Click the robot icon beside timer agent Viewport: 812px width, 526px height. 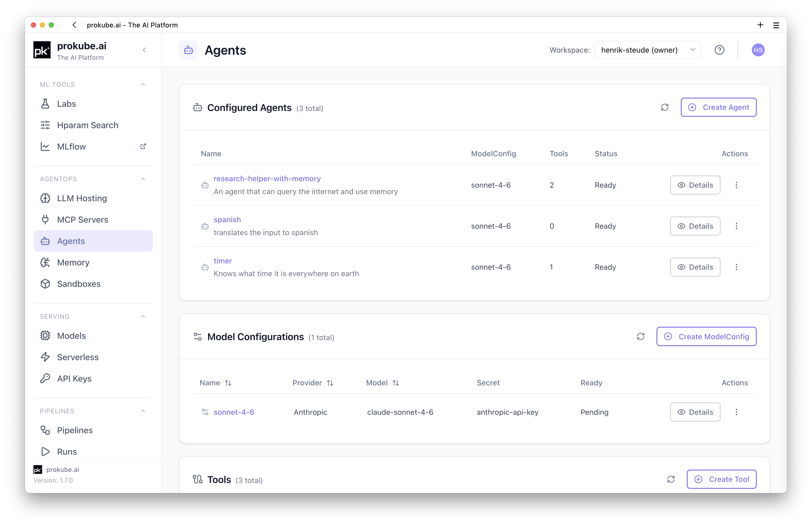(x=205, y=267)
